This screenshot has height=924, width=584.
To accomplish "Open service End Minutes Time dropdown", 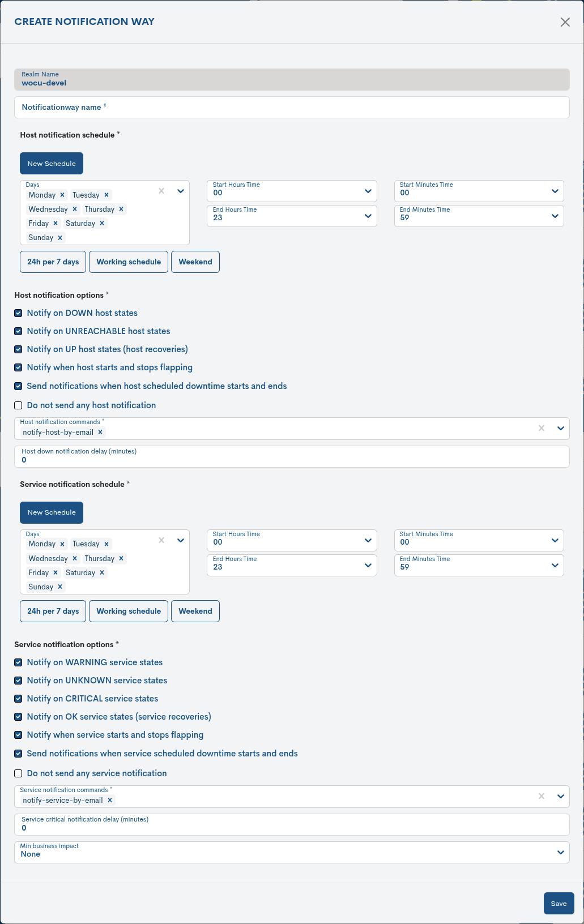I will (479, 565).
